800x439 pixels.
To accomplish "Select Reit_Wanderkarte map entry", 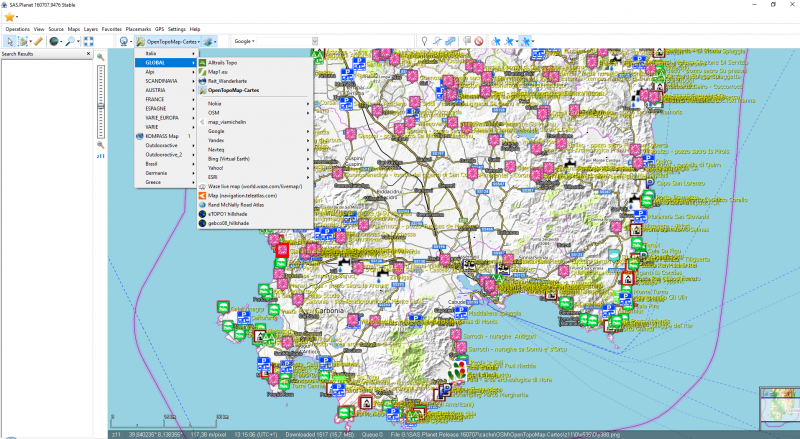I will [x=226, y=81].
